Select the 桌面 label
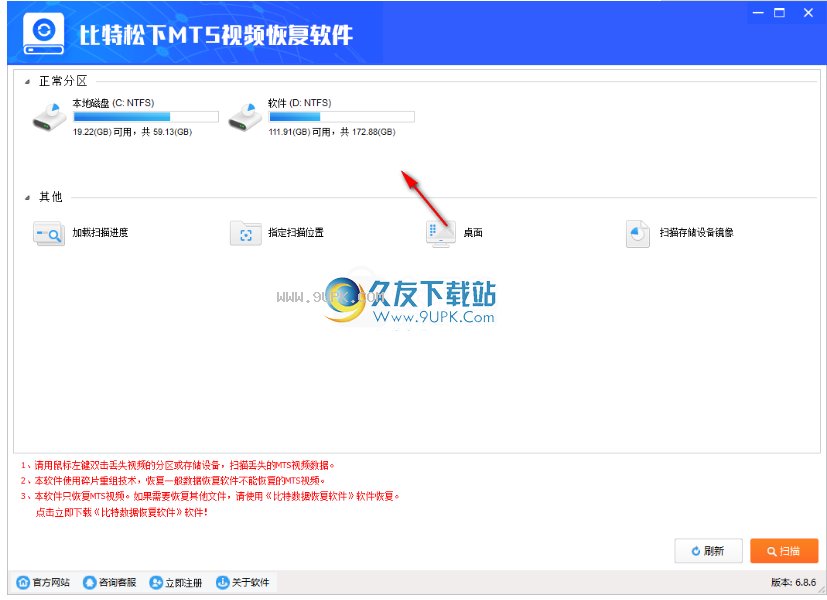Screen dimensions: 827x600 473,233
